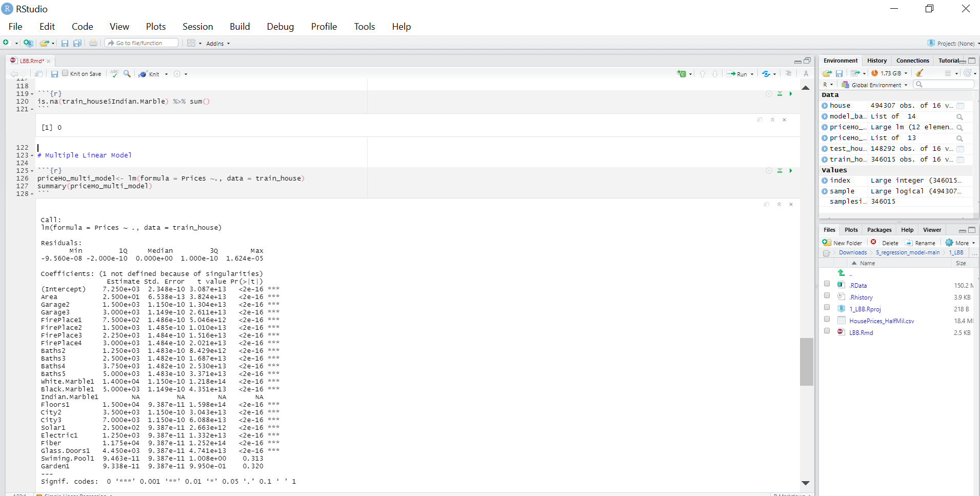The height and width of the screenshot is (496, 980).
Task: Insert a new code chunk
Action: (682, 74)
